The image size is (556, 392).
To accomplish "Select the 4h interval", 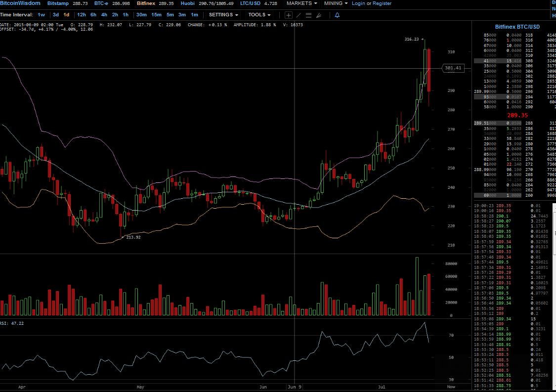I will [104, 15].
